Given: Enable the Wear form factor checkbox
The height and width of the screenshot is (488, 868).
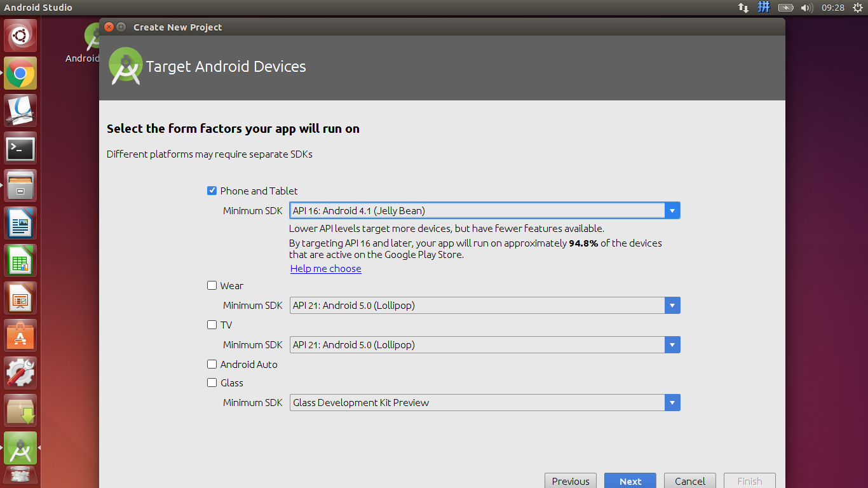Looking at the screenshot, I should tap(212, 285).
